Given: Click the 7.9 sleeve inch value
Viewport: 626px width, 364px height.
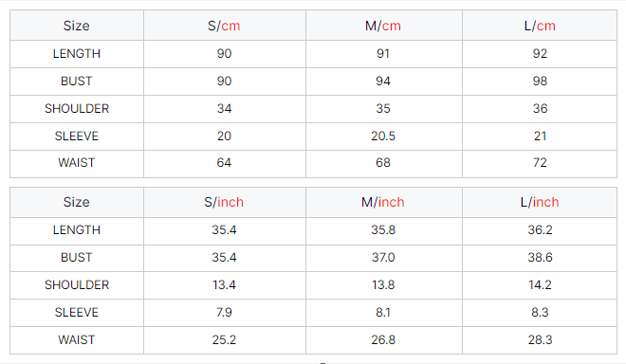Looking at the screenshot, I should pos(224,313).
